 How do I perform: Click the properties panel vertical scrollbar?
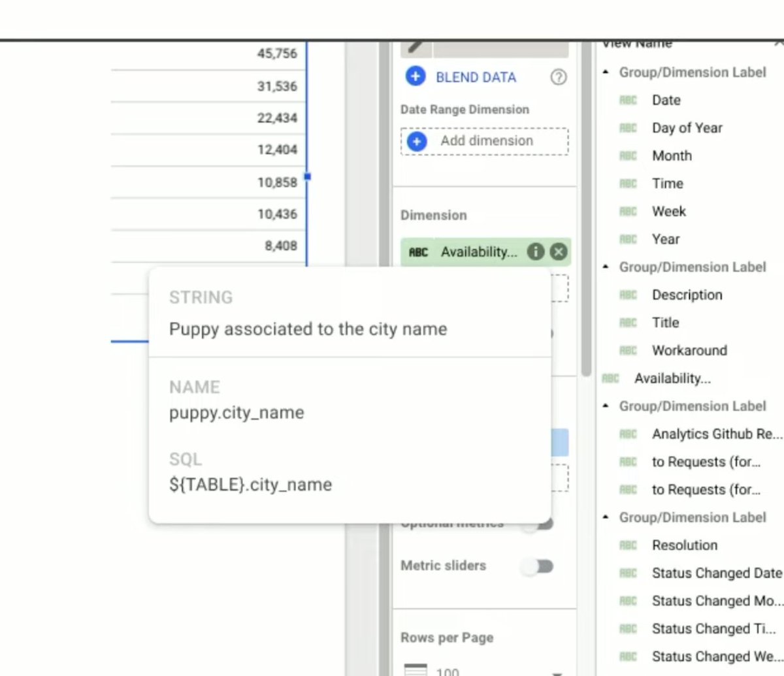(586, 209)
